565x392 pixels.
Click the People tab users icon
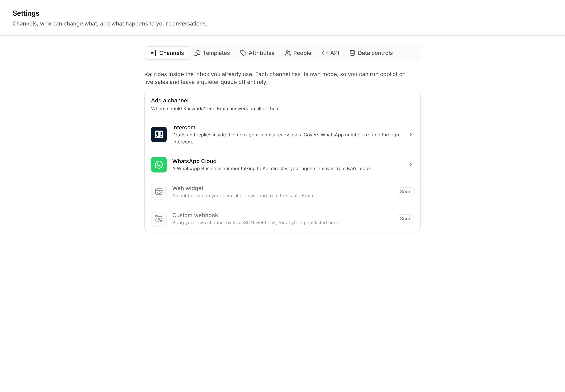(288, 53)
